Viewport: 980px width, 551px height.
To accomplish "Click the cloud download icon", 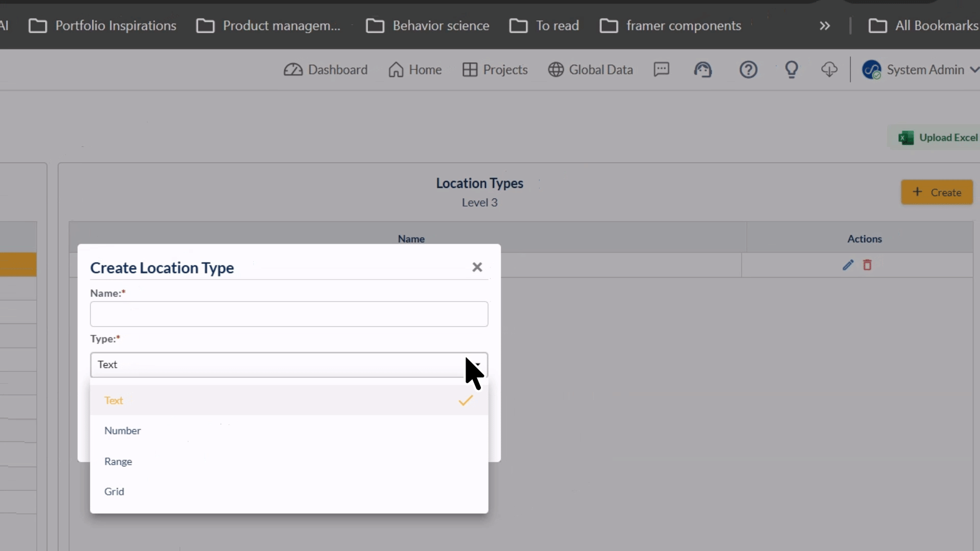I will (829, 69).
